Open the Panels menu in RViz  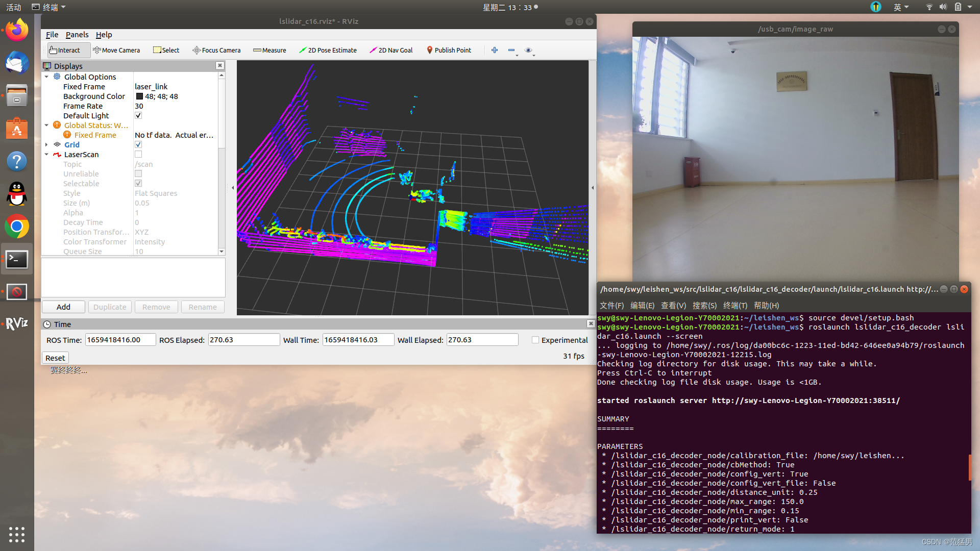coord(77,35)
